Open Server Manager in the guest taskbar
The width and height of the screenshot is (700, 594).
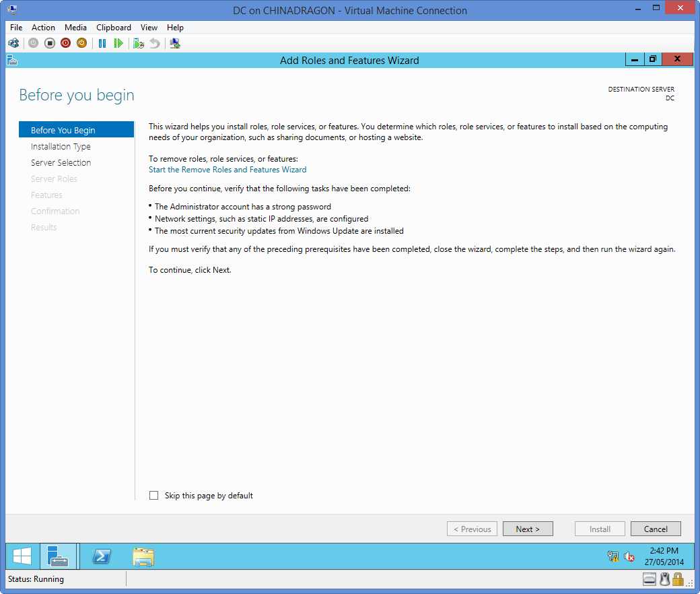coord(58,556)
